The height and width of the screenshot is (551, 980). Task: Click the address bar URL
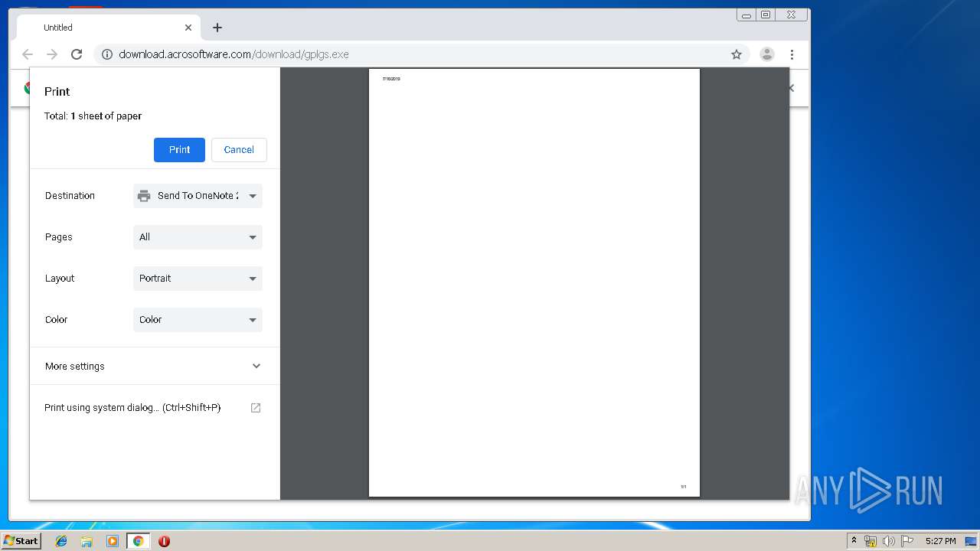tap(234, 54)
